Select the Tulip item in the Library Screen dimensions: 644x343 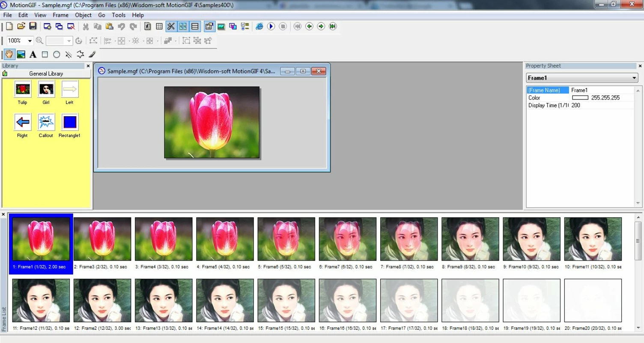point(22,93)
